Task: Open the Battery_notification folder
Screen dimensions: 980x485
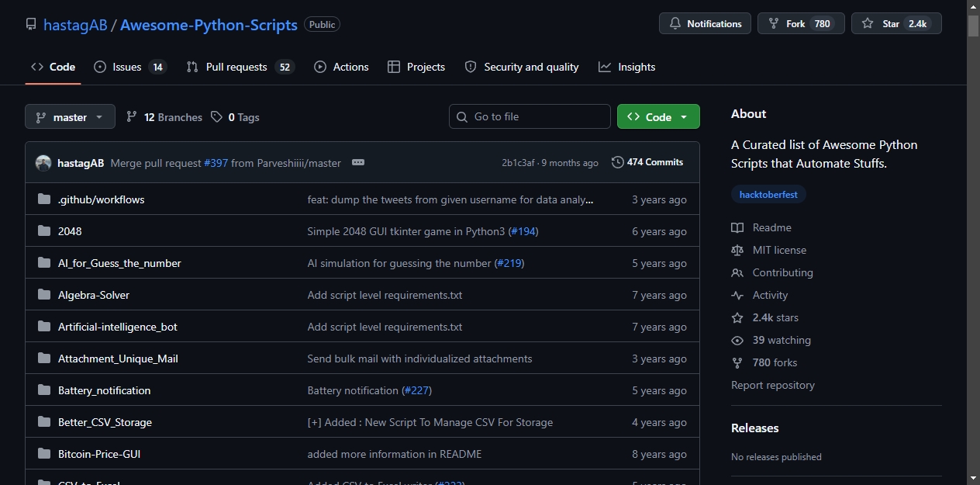Action: tap(104, 390)
